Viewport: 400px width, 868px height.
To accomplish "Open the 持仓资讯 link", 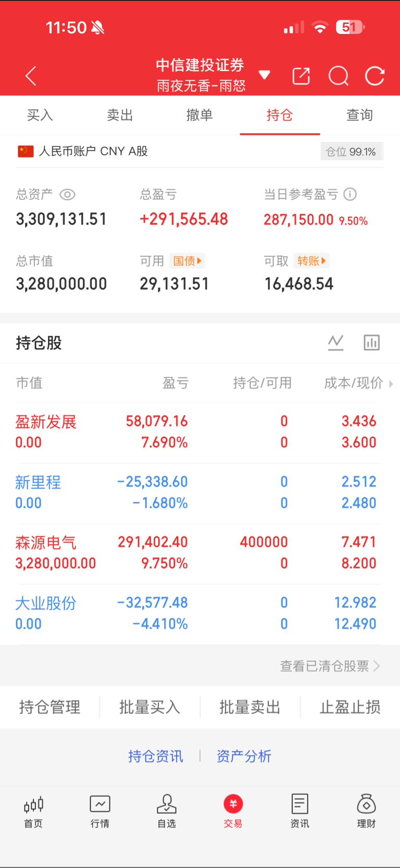I will 156,756.
